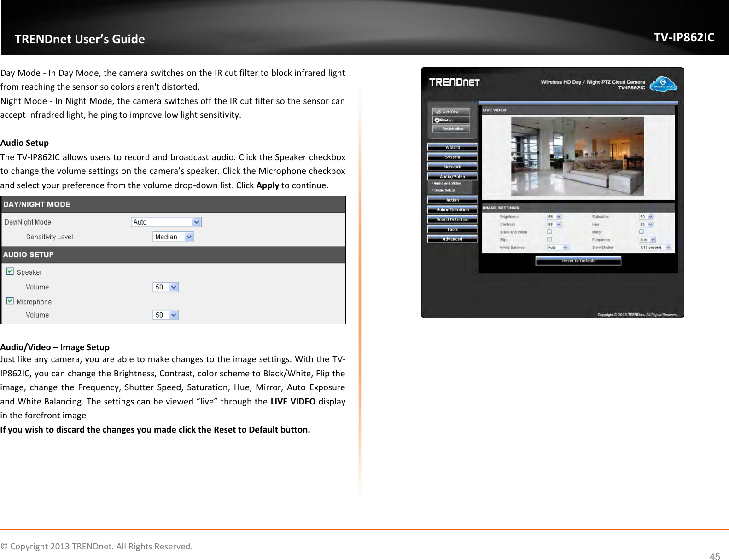729x560 pixels.
Task: Click the TRENDnet Cloud icon
Action: (x=663, y=84)
